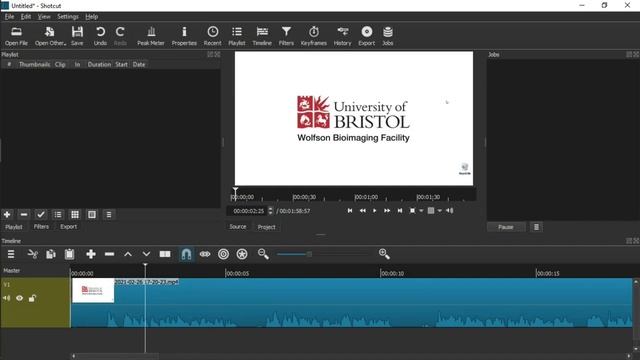Overwrite the clip with the down chevron
This screenshot has width=640, height=360.
(146, 254)
